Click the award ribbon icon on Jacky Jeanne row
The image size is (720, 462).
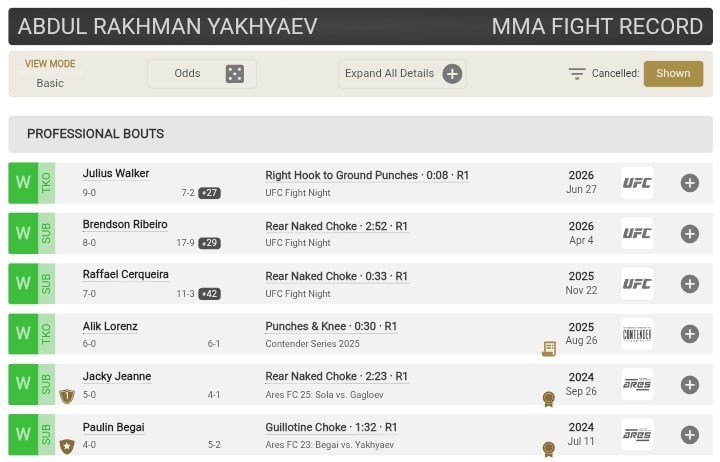(x=548, y=399)
